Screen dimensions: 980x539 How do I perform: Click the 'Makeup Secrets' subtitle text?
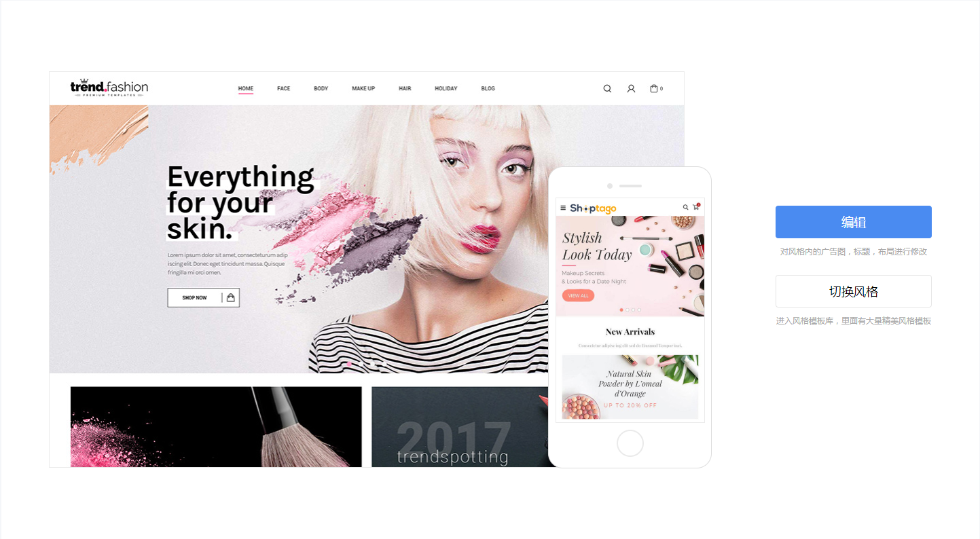(583, 273)
